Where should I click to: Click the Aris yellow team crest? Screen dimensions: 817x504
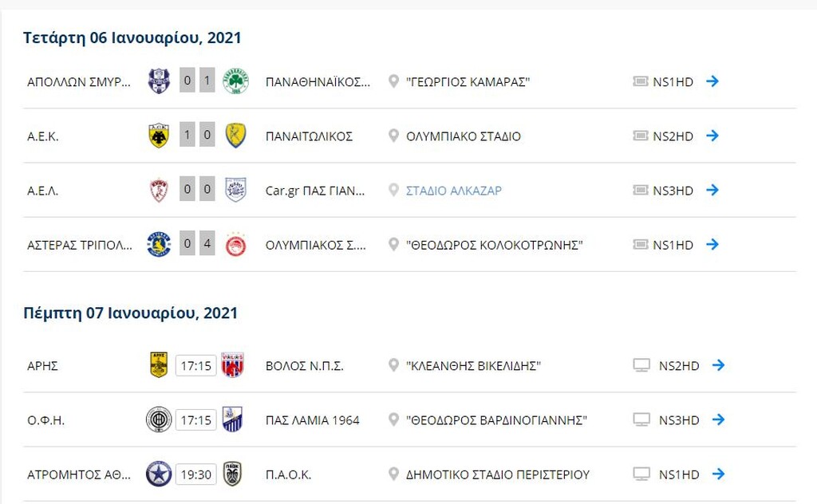[159, 364]
